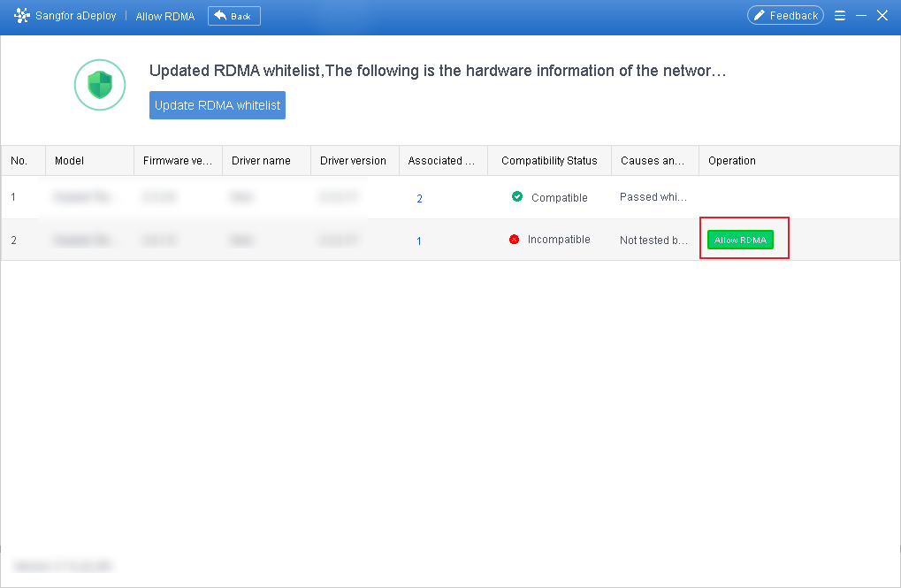Click the green shield status icon
Screen dimensions: 901x588
[x=100, y=85]
